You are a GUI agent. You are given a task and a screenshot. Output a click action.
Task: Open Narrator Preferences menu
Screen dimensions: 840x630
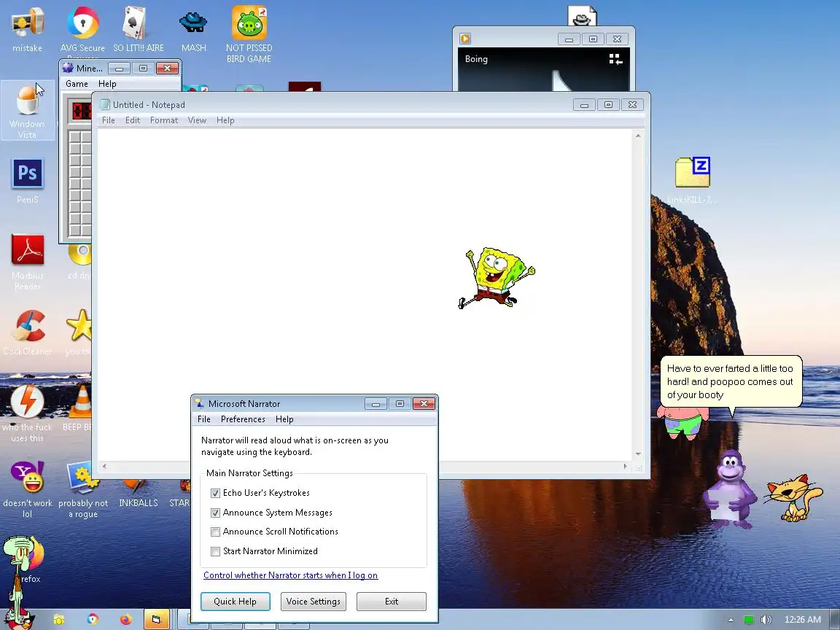243,419
